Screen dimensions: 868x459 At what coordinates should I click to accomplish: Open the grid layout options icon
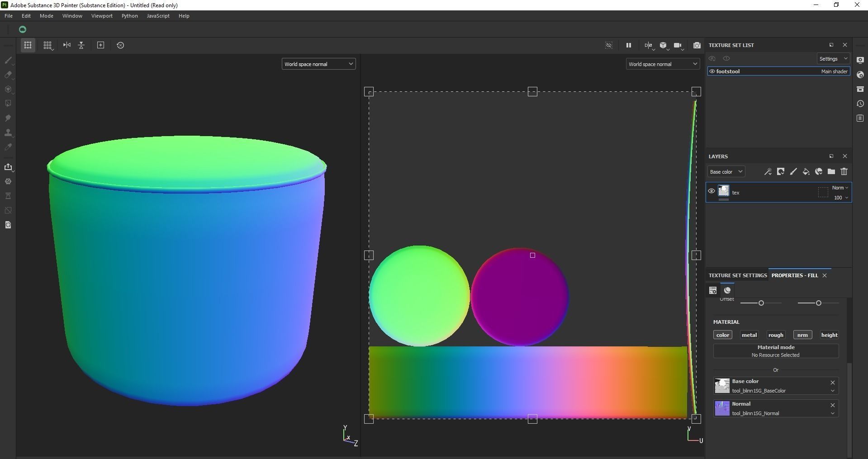pyautogui.click(x=47, y=45)
